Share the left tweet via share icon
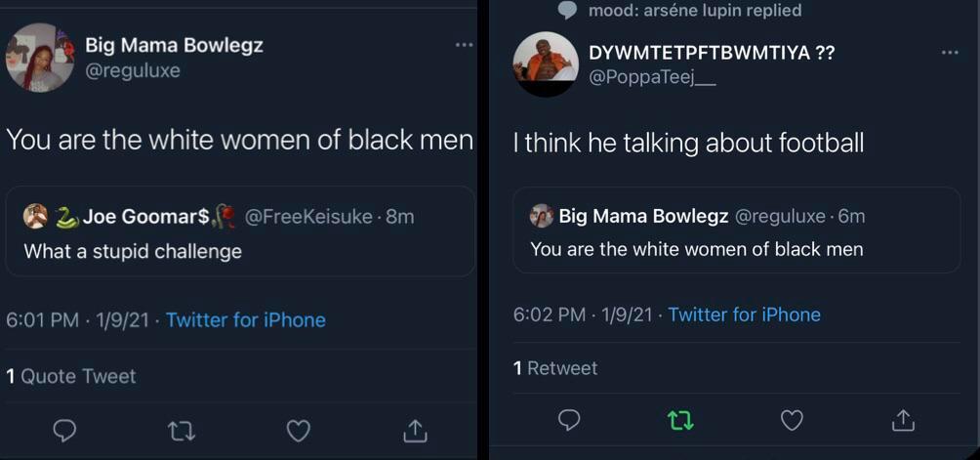The image size is (980, 460). click(x=414, y=430)
